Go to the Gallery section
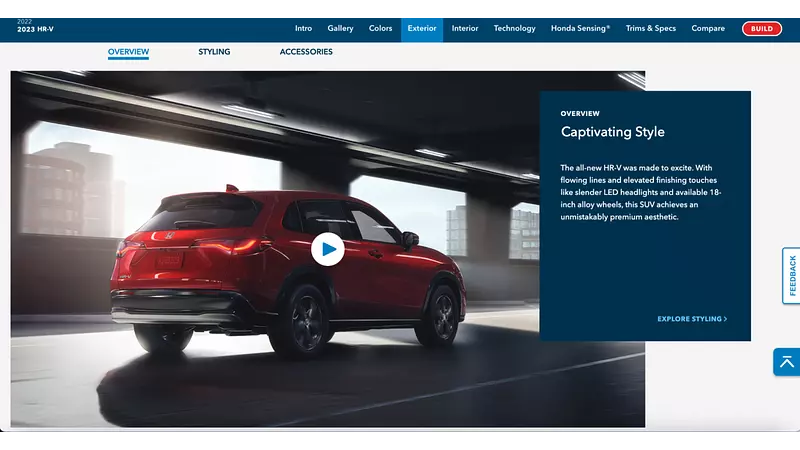 coord(340,29)
